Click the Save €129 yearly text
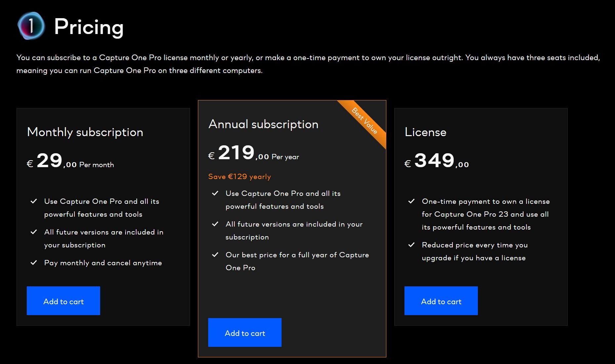This screenshot has width=615, height=364. point(240,177)
